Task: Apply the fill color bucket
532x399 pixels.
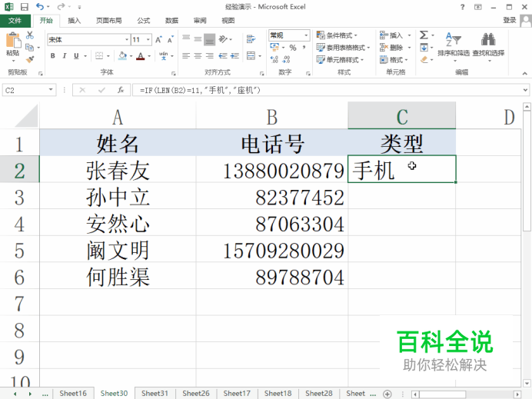Action: pyautogui.click(x=122, y=55)
